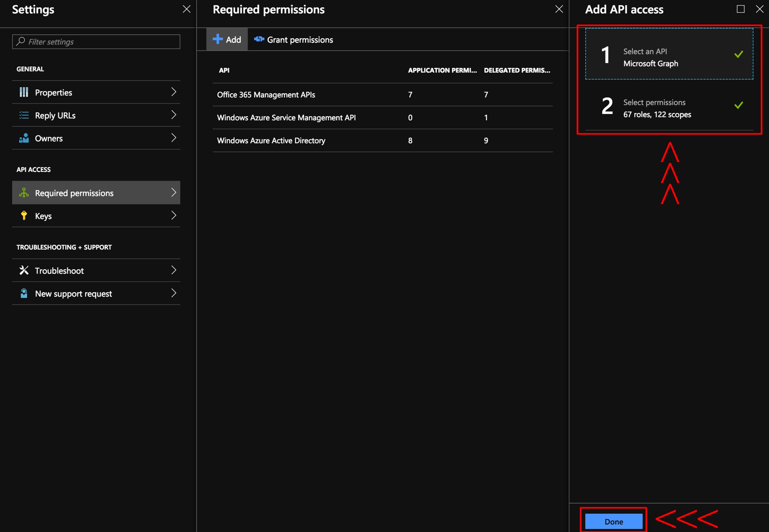This screenshot has height=532, width=769.
Task: Click the Delegated Permissions column header
Action: [x=517, y=70]
